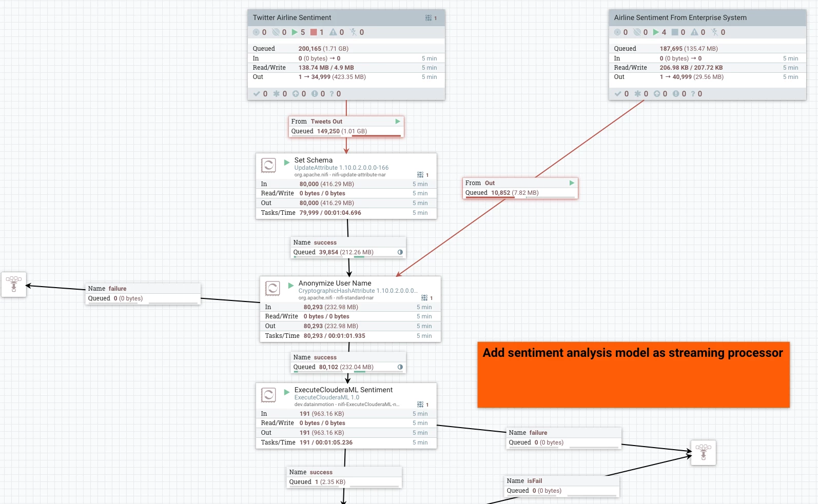
Task: Click the back-pressure bar on the Tweets Out connection
Action: [377, 136]
